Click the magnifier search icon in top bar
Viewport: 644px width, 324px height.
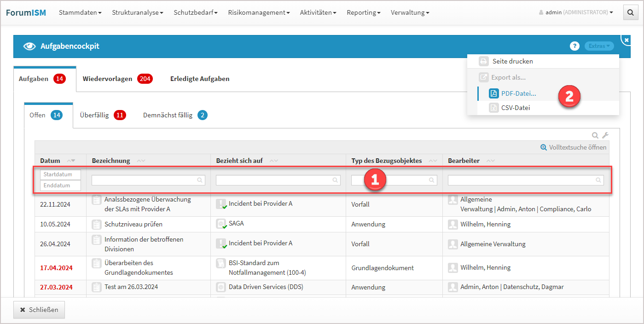630,13
